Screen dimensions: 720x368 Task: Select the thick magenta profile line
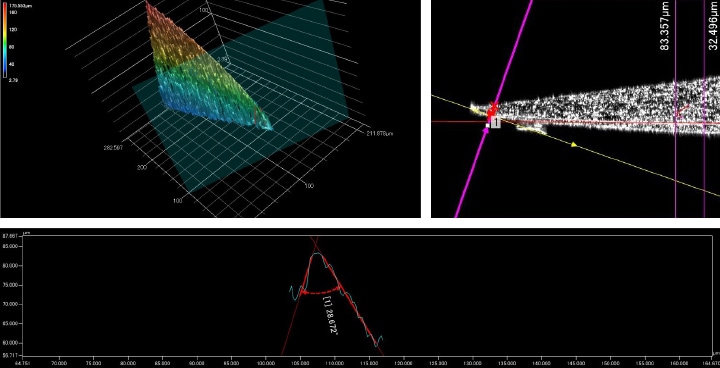click(x=494, y=108)
